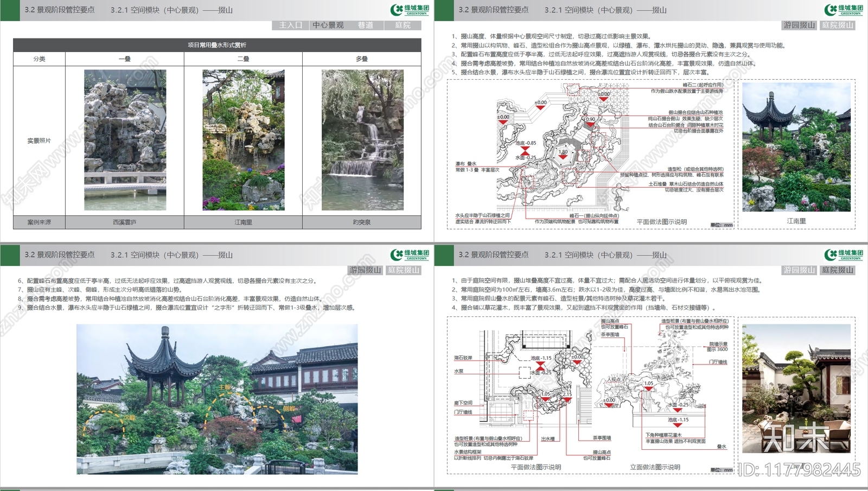Image resolution: width=868 pixels, height=491 pixels.
Task: Click 庭院掇山 tab on pavilion photo slide
Action: [404, 270]
